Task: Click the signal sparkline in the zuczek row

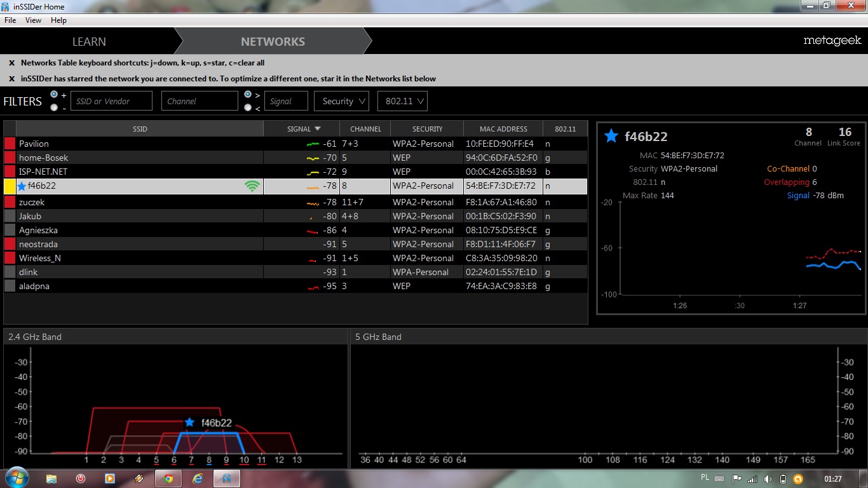Action: pos(313,203)
